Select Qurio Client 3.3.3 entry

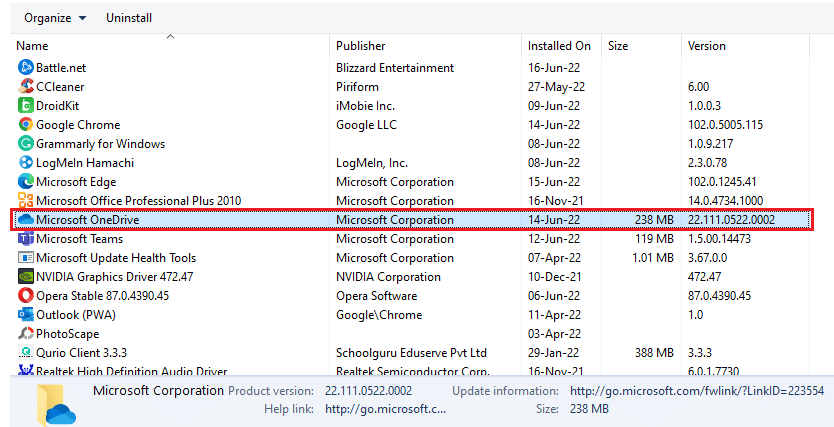tap(81, 353)
